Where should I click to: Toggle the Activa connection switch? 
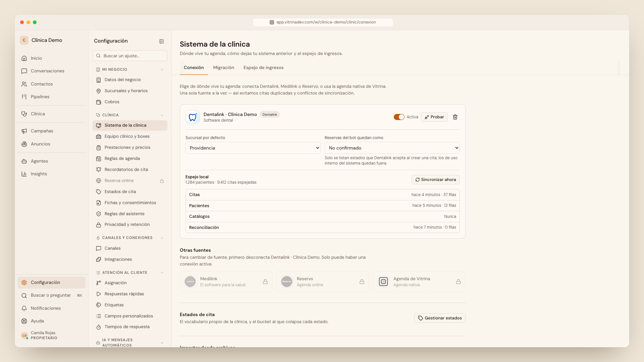pos(399,117)
